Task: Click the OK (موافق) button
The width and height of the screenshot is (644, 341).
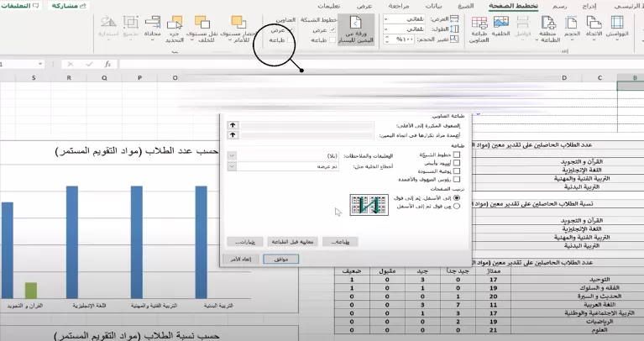Action: coord(281,259)
